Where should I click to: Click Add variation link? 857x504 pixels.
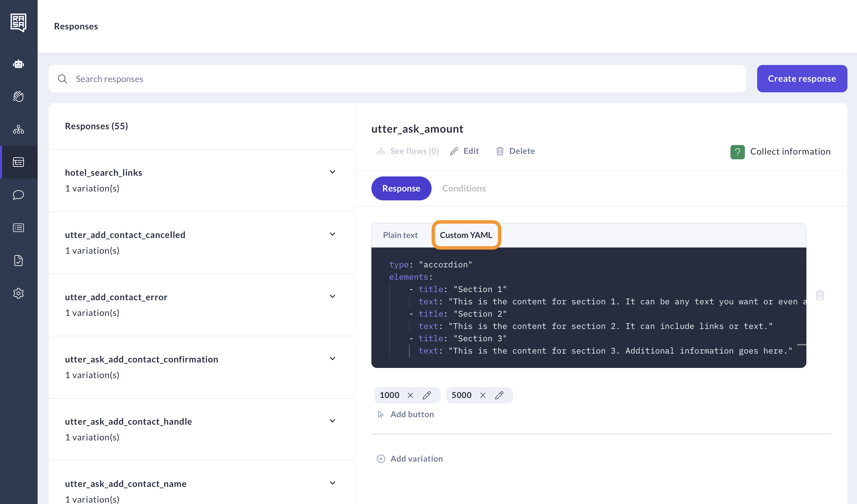(416, 459)
